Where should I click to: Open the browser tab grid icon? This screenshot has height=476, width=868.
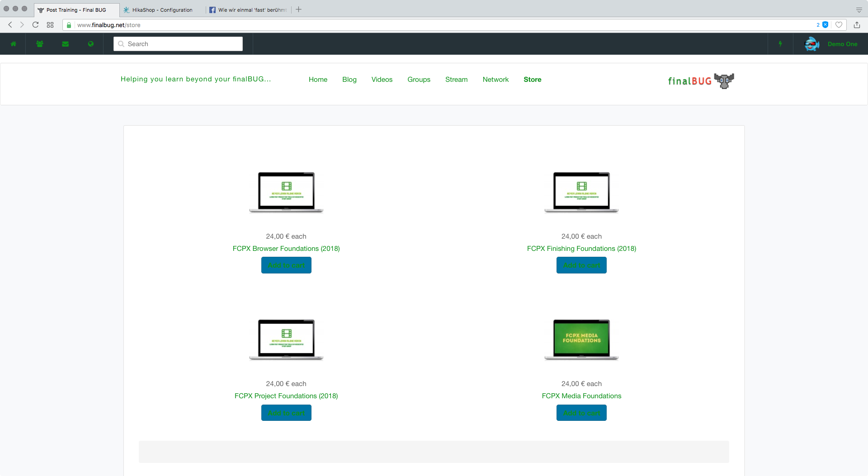pos(50,25)
